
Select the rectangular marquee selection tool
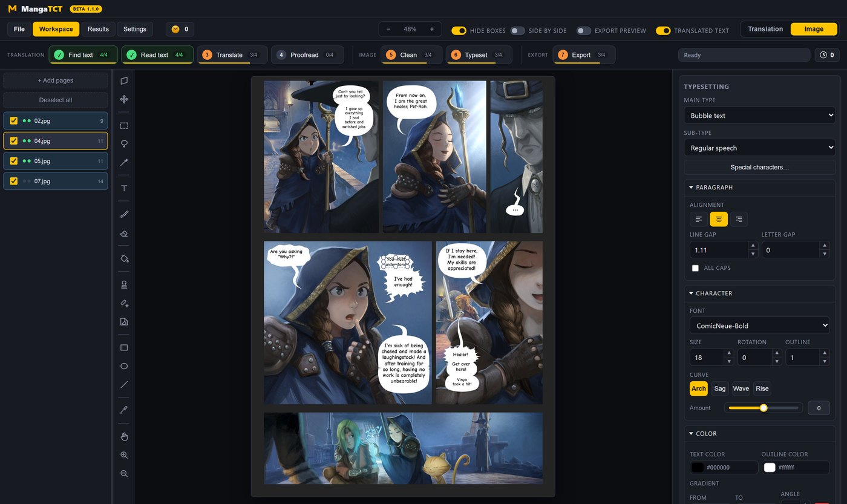tap(124, 126)
